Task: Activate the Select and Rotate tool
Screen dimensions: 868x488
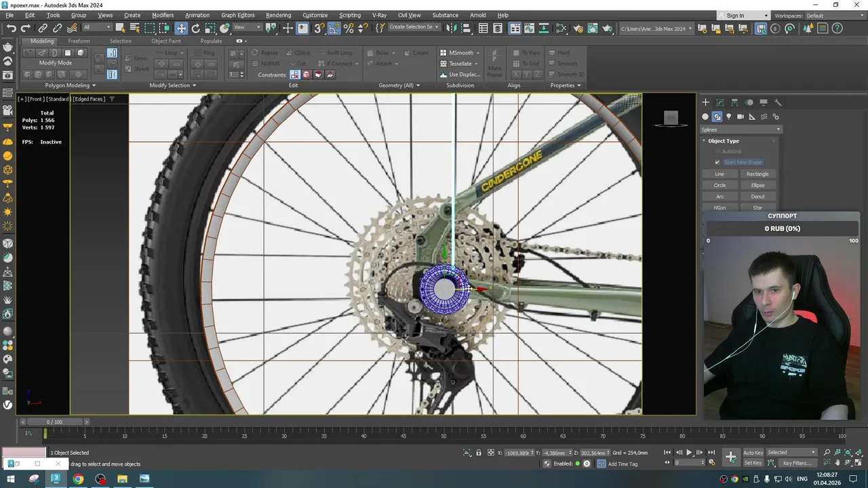Action: point(196,28)
